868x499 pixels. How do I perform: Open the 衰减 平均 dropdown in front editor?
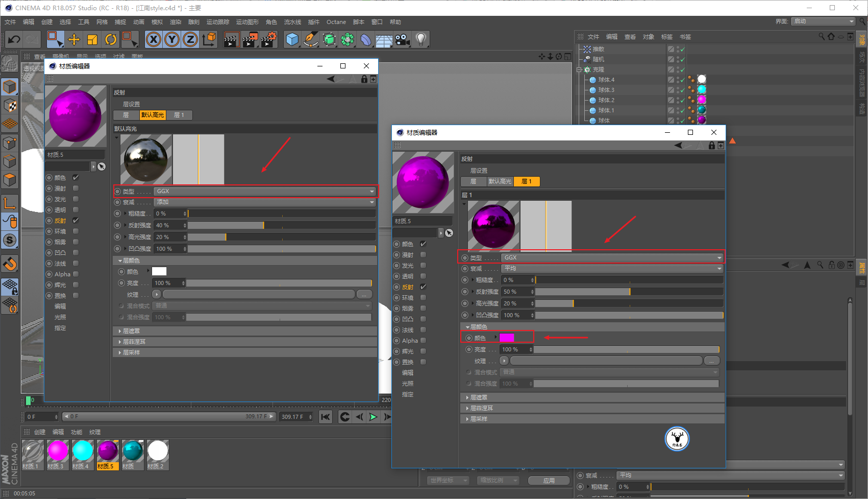click(612, 268)
